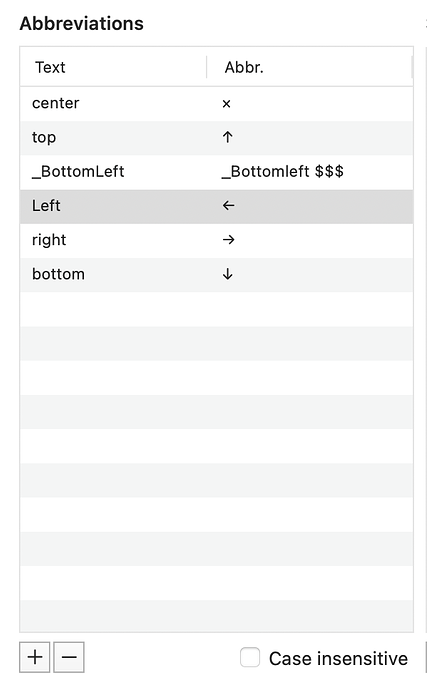The width and height of the screenshot is (427, 690).
Task: Select the × abbreviation symbol for center
Action: click(x=226, y=104)
